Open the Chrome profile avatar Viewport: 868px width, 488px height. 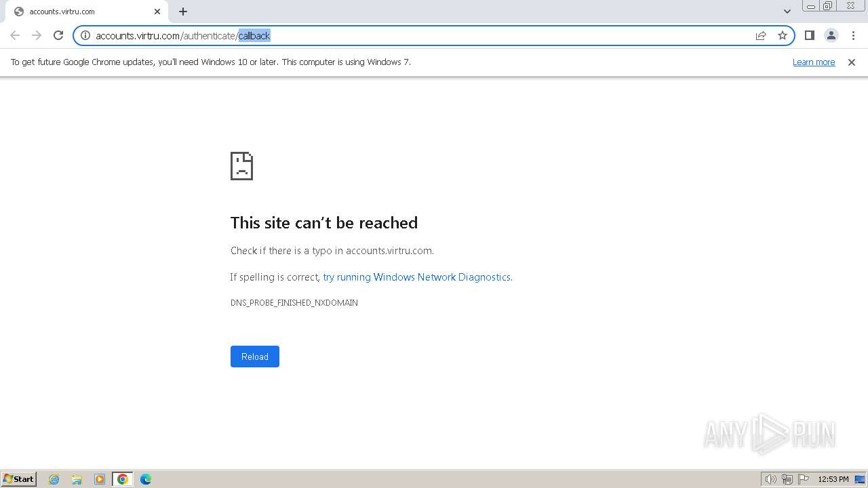click(x=831, y=35)
